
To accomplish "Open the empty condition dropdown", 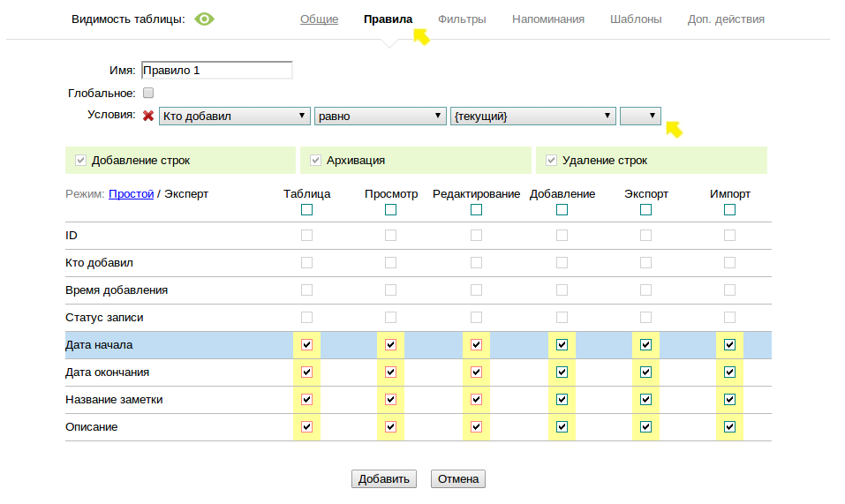I will [640, 116].
